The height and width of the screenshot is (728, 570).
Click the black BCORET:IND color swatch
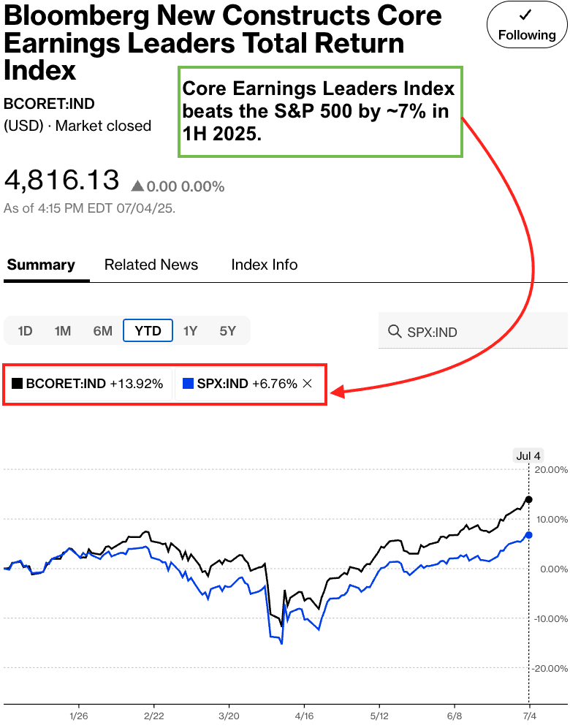18,384
